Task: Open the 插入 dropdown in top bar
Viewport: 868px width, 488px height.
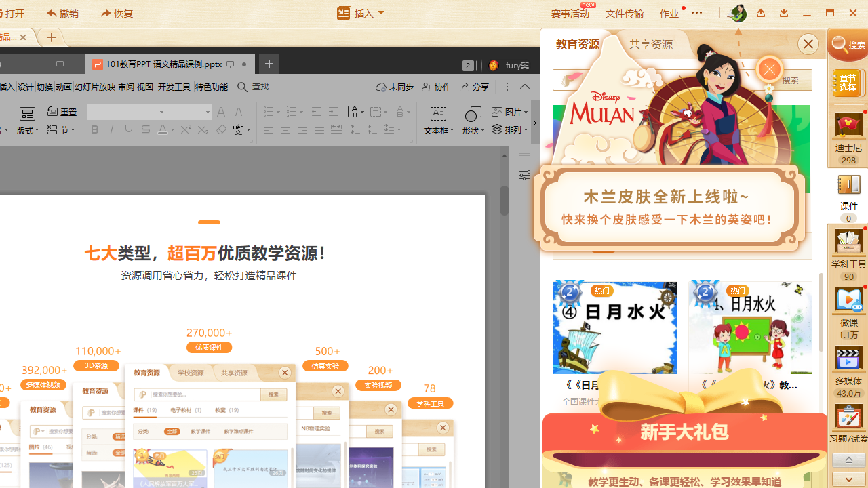Action: [361, 13]
